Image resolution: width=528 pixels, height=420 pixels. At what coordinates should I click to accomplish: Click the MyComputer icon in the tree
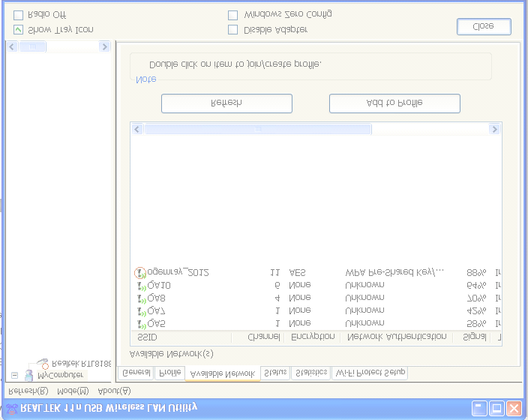[29, 375]
